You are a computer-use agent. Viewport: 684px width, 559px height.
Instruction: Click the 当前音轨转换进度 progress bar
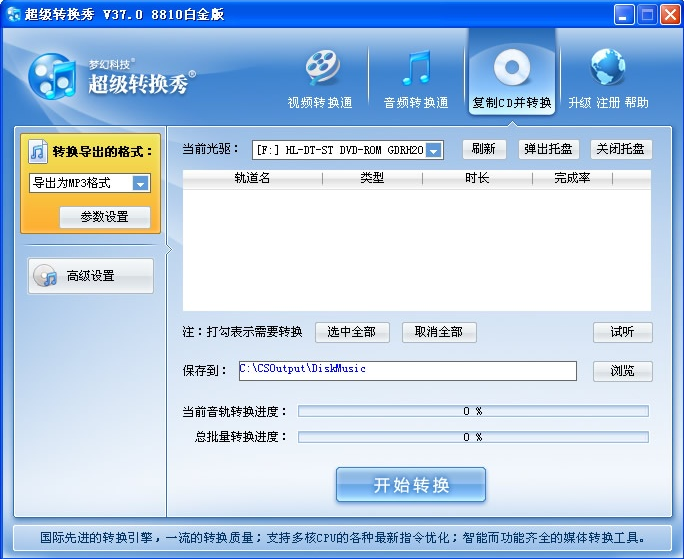tap(473, 411)
